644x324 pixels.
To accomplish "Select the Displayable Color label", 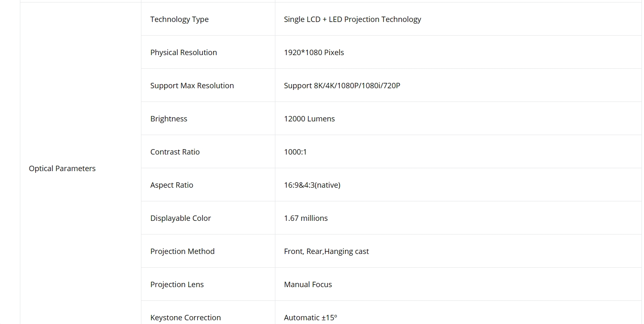I will click(x=181, y=218).
